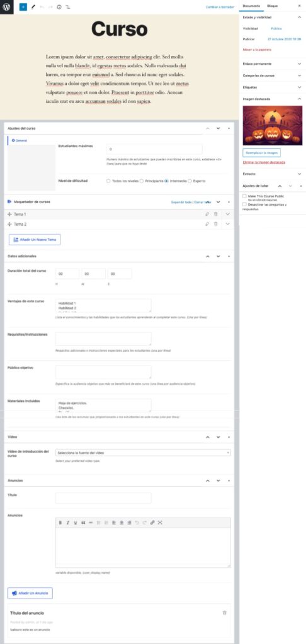Change the publish date 27 octubre
Screen dimensions: 306x644
[284, 39]
